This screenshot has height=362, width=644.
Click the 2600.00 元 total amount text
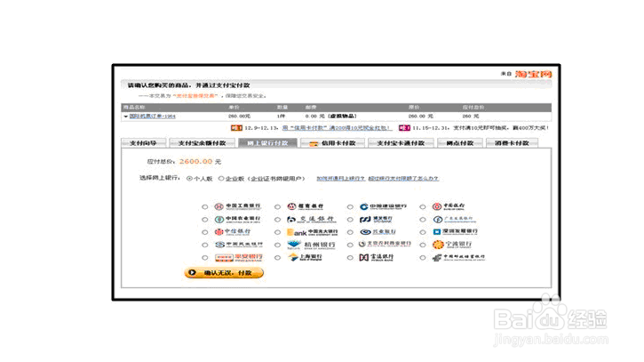pyautogui.click(x=200, y=162)
